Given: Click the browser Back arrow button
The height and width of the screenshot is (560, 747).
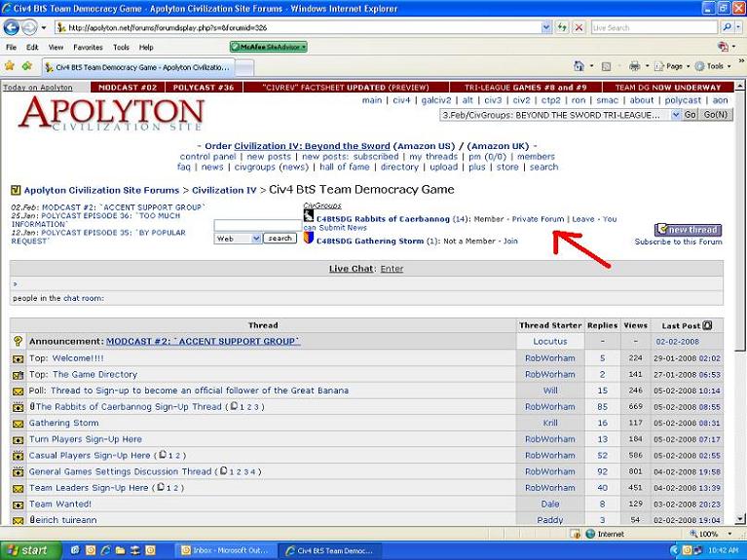Looking at the screenshot, I should click(13, 27).
